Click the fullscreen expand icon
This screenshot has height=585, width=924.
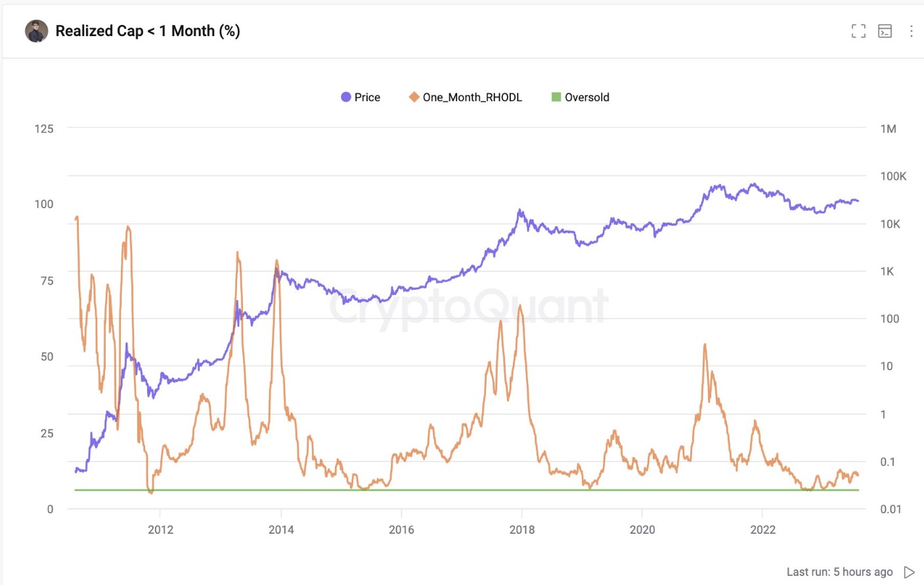pyautogui.click(x=858, y=31)
